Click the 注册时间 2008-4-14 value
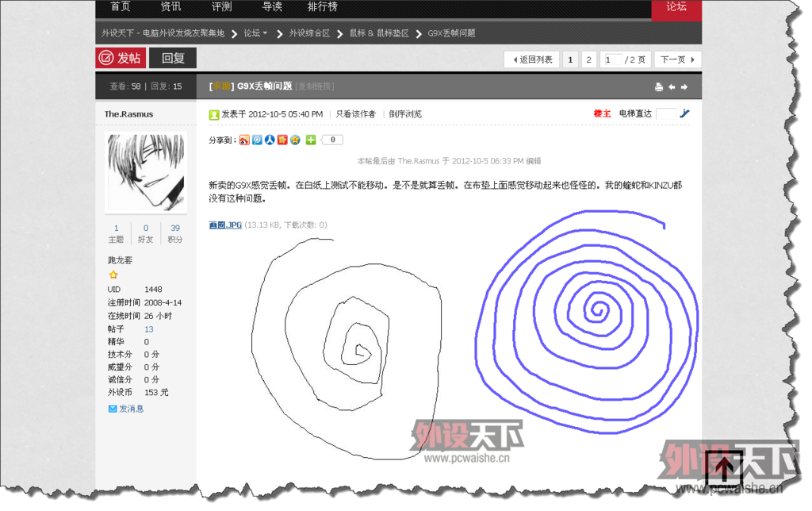This screenshot has width=812, height=511. [x=163, y=302]
